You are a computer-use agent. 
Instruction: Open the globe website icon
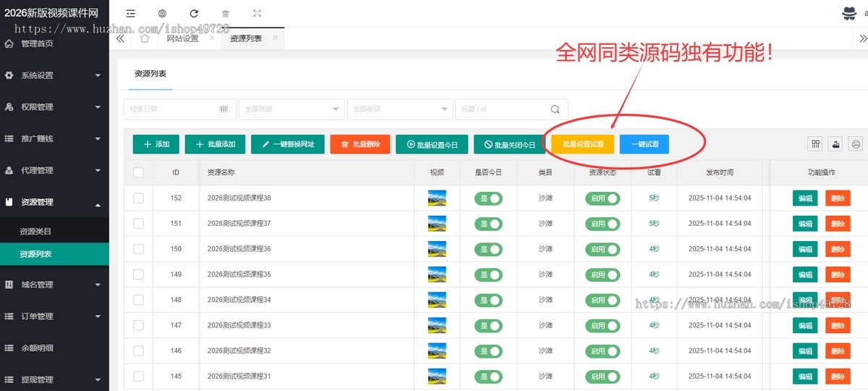162,13
